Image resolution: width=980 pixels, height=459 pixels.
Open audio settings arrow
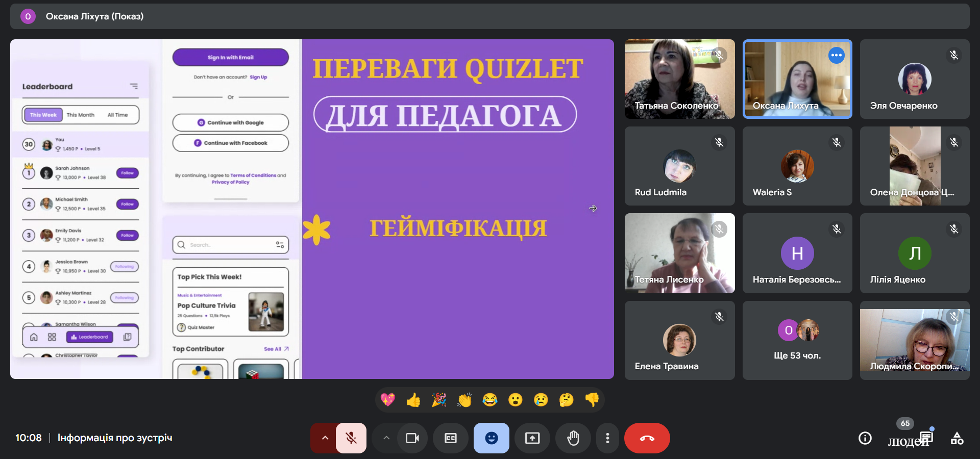pos(325,438)
